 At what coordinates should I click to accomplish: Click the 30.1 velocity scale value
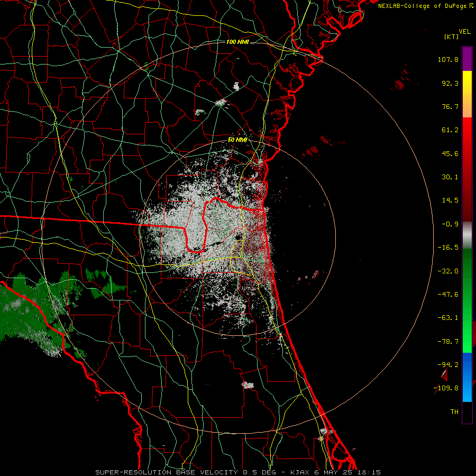point(450,177)
